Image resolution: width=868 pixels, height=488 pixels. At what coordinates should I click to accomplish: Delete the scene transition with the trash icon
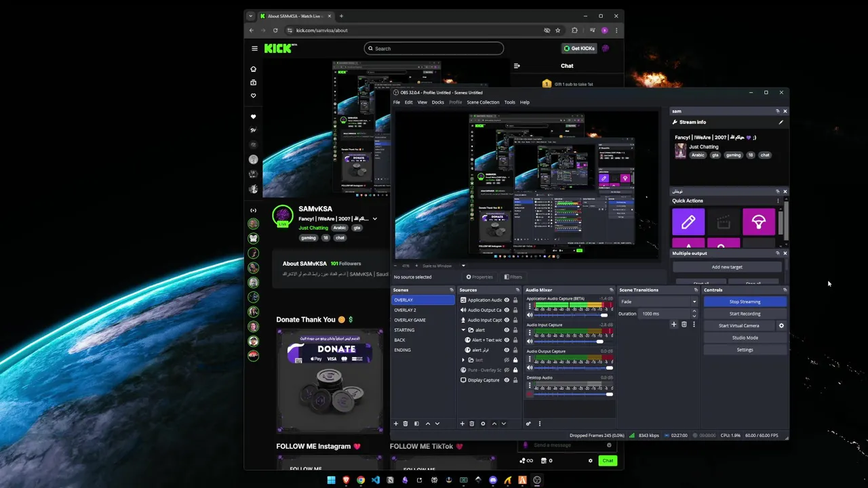(684, 325)
